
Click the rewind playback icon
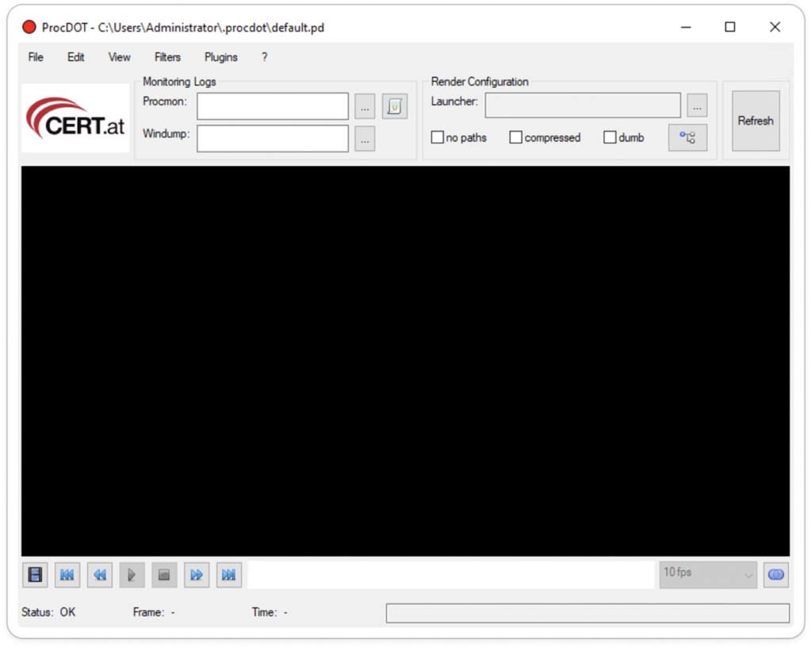coord(99,574)
